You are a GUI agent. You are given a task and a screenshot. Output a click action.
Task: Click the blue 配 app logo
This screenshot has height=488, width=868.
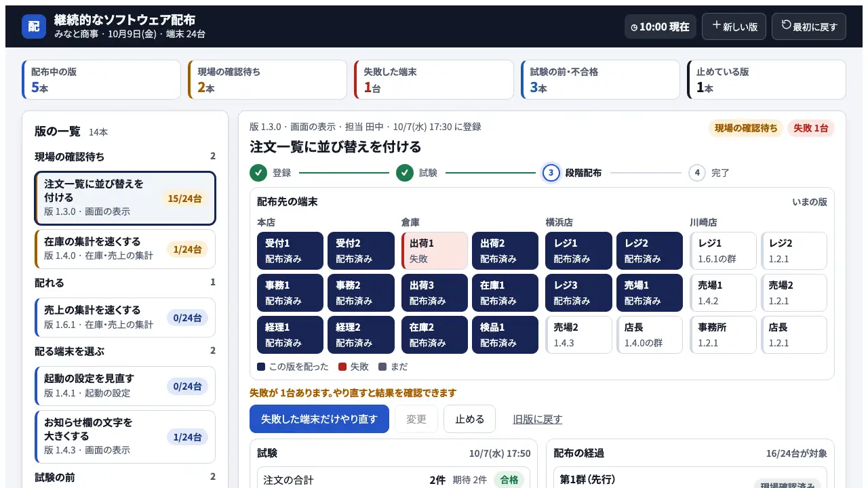click(34, 26)
